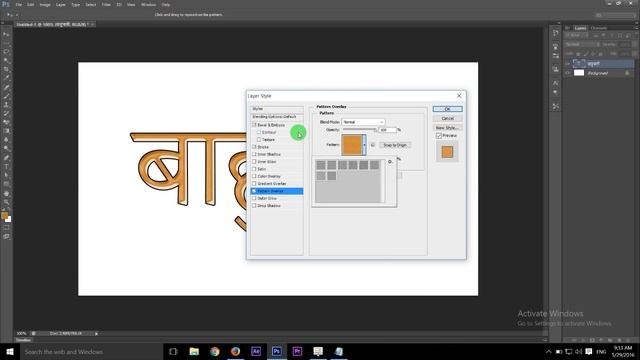Open the Image menu
Image resolution: width=640 pixels, height=360 pixels.
(45, 4)
